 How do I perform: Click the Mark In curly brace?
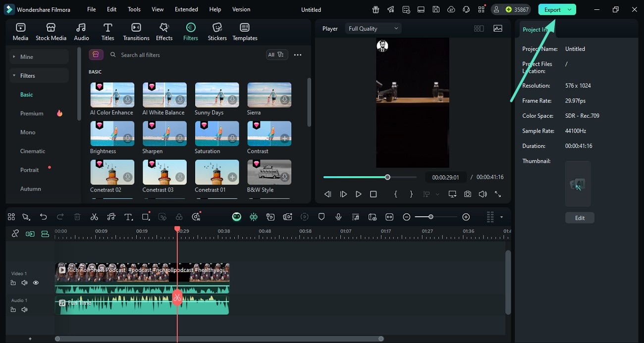tap(396, 195)
